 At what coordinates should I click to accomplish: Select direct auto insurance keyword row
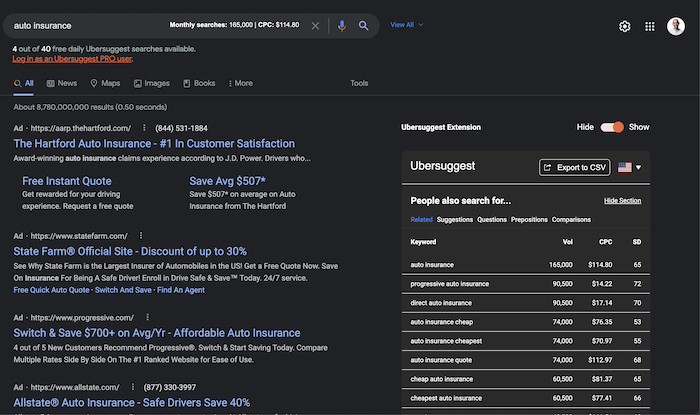click(525, 303)
